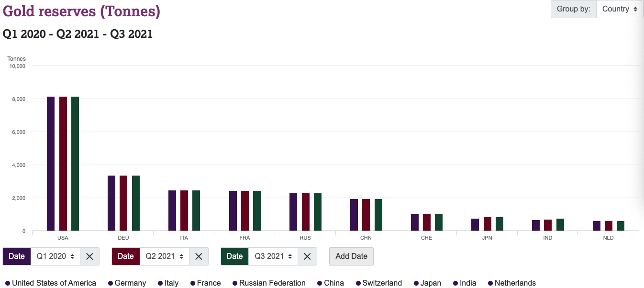Open the Q1 2020 date selector
The height and width of the screenshot is (288, 644).
(x=55, y=256)
